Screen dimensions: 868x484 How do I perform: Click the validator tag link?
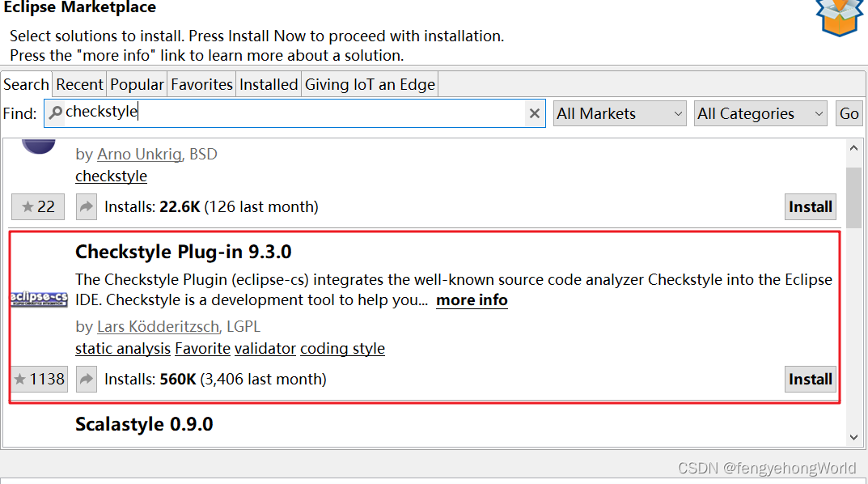pos(265,348)
